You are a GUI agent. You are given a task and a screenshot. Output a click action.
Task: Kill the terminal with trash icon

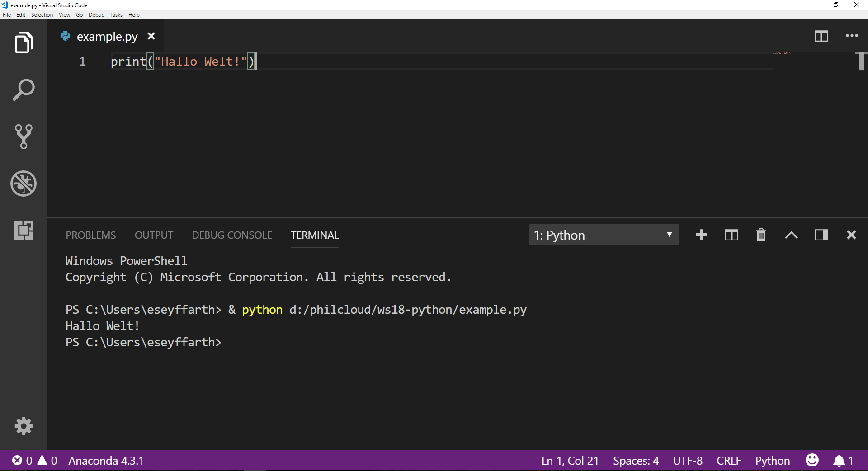(761, 235)
